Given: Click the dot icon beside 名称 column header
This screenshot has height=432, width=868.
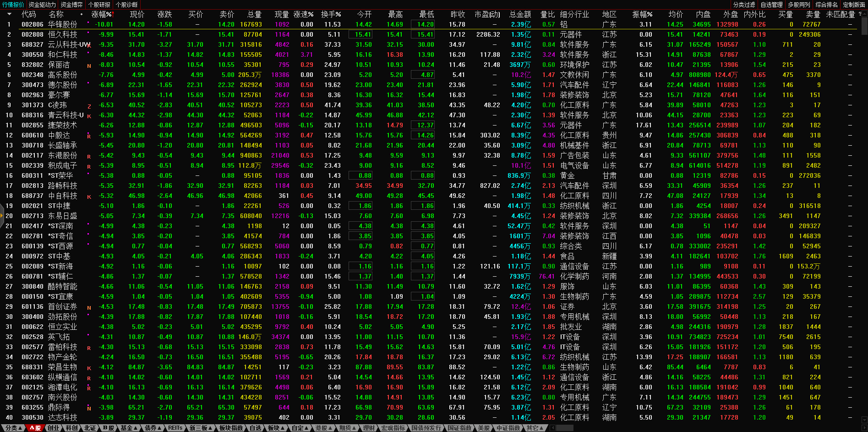Looking at the screenshot, I should pos(82,14).
